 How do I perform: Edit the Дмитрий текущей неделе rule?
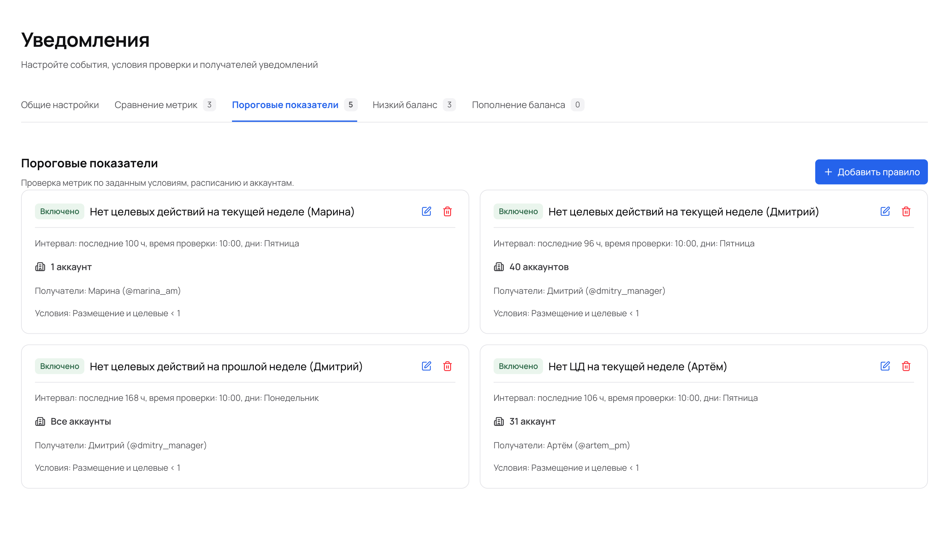pos(885,211)
